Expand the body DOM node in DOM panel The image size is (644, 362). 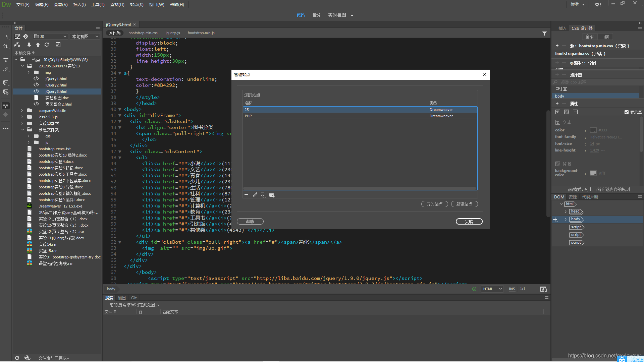tap(566, 219)
